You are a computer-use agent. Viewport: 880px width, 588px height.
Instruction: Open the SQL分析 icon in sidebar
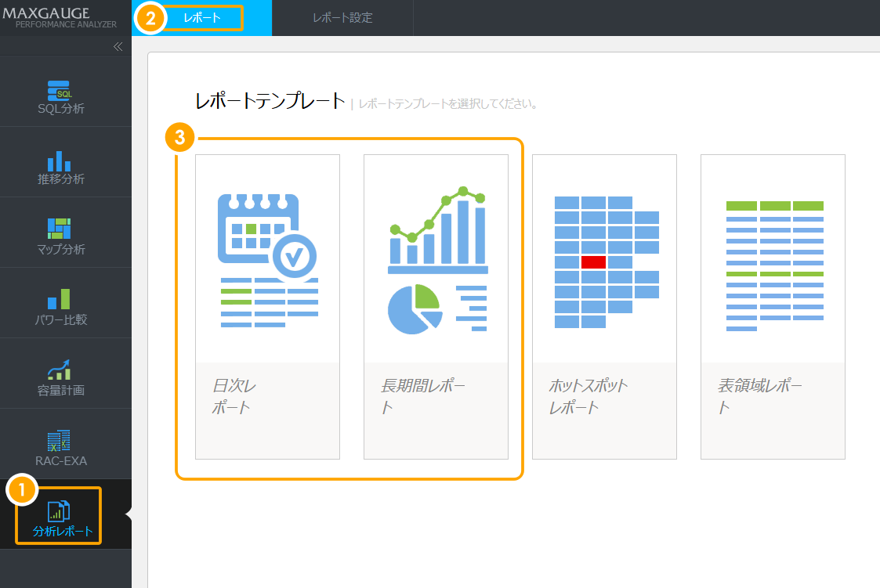tap(60, 89)
